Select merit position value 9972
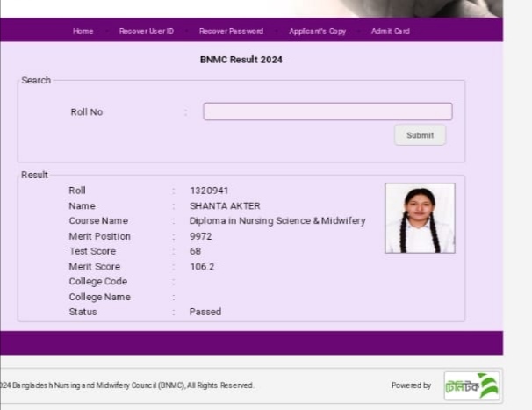This screenshot has height=410, width=532. [x=200, y=236]
